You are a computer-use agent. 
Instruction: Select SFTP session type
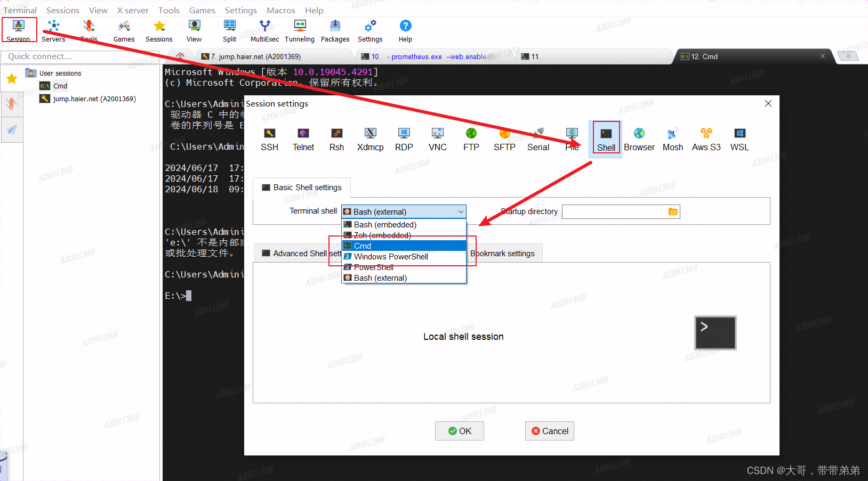(504, 140)
